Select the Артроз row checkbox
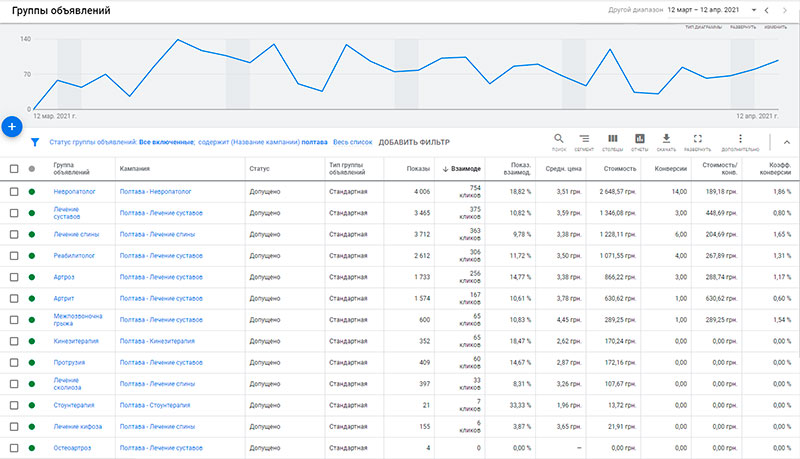This screenshot has height=459, width=800. (x=14, y=276)
